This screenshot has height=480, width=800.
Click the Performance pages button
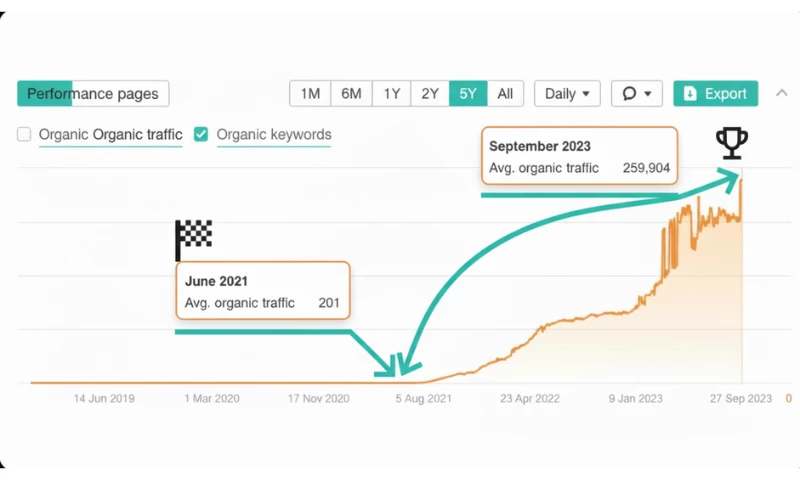click(x=93, y=94)
